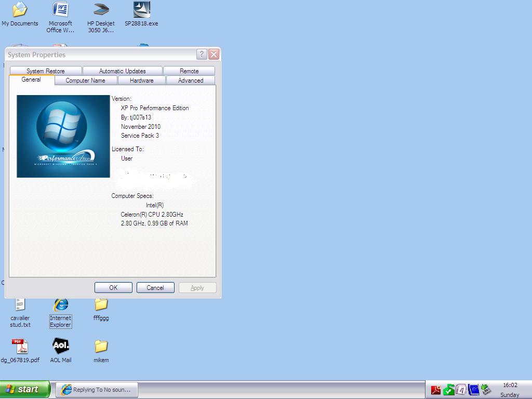This screenshot has height=399, width=532.
Task: Click the purple music note tray icon
Action: [x=461, y=390]
